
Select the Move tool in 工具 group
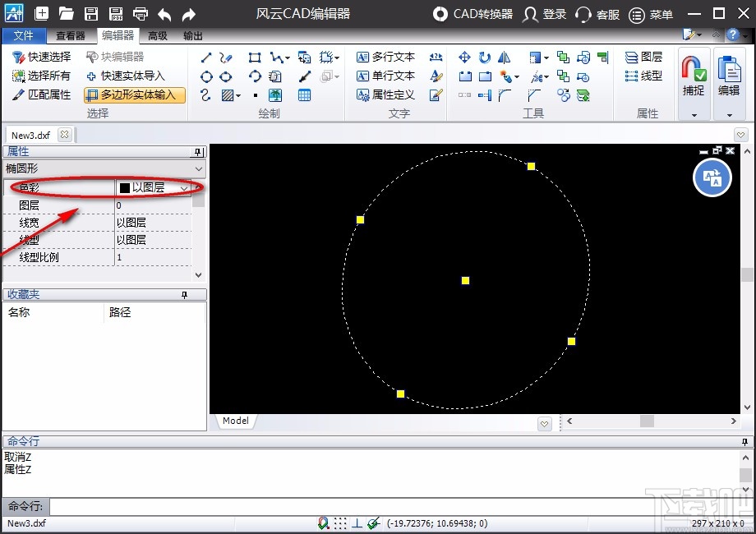(464, 57)
